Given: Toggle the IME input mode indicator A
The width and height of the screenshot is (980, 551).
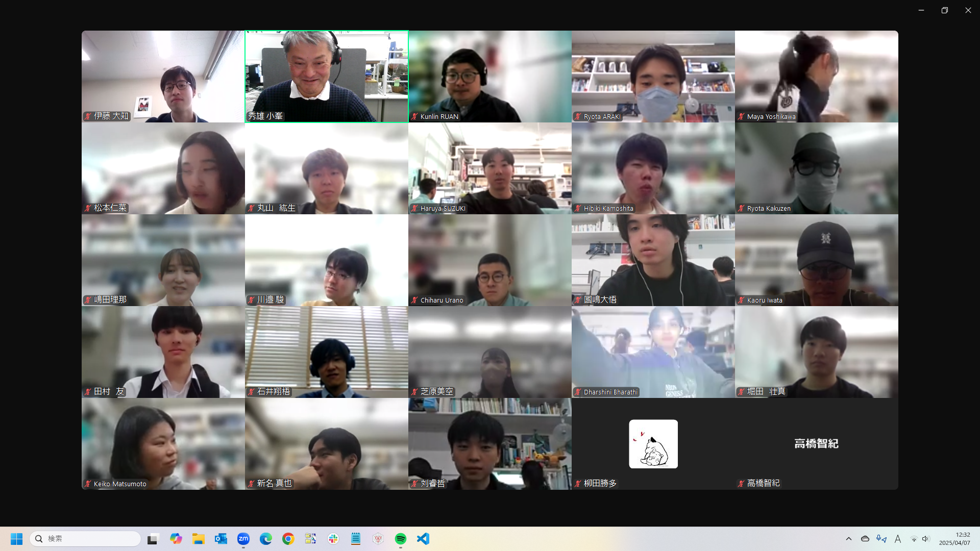Looking at the screenshot, I should coord(898,539).
